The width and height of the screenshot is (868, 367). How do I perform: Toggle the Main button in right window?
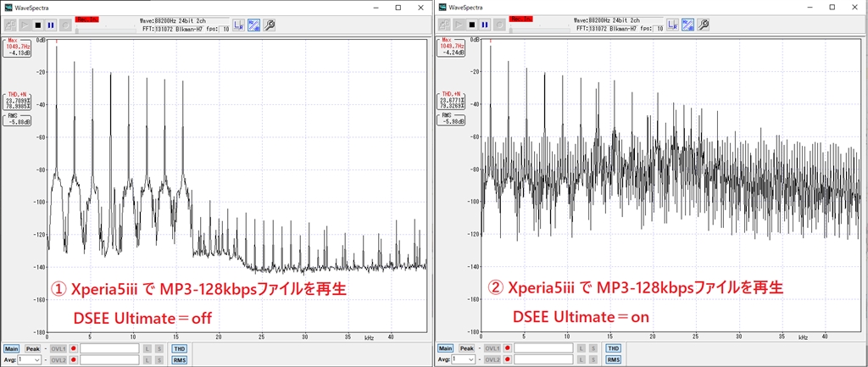[445, 348]
